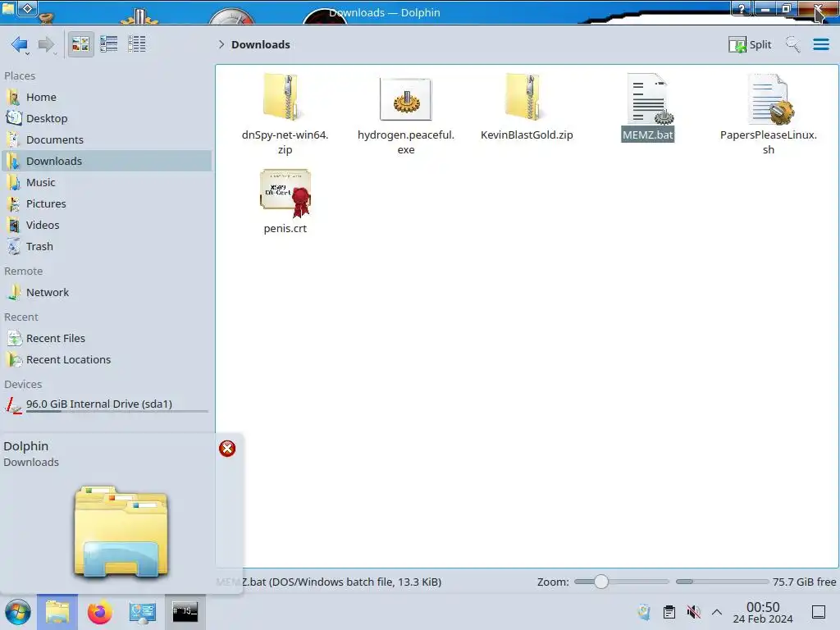The height and width of the screenshot is (630, 840).
Task: Open the clipboard tray icon
Action: (669, 612)
